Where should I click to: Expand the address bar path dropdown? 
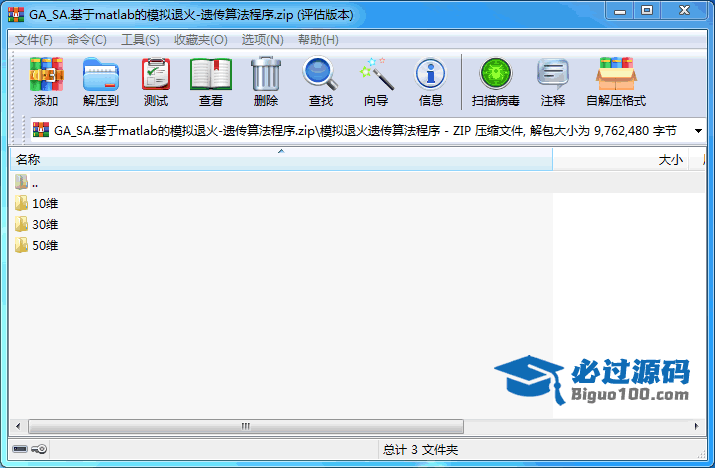[x=697, y=130]
